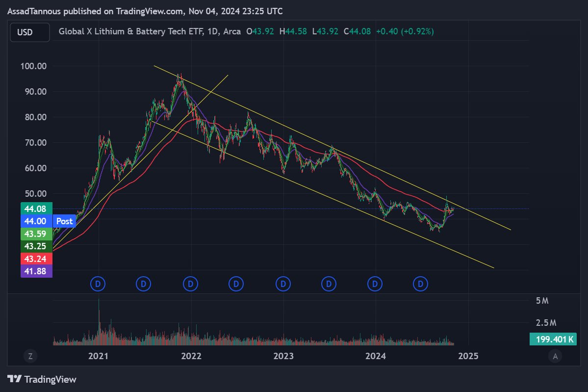Click the 2025 time axis label
This screenshot has height=392, width=588.
tap(468, 356)
